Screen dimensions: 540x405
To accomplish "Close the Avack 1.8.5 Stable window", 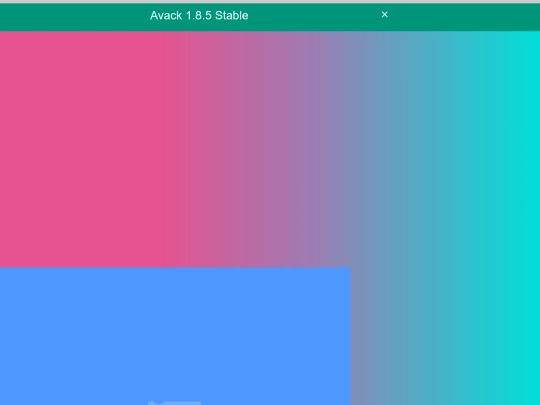I will [385, 14].
